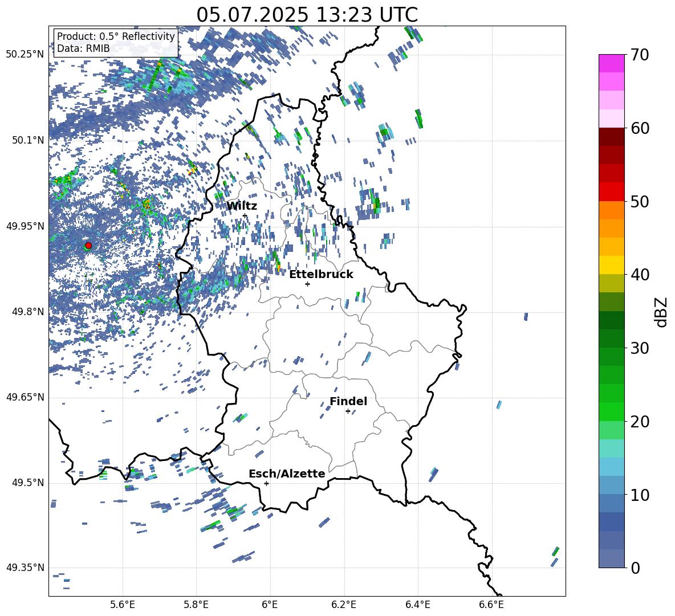
Task: Click the 70 tick label on colorbar
Action: point(640,55)
